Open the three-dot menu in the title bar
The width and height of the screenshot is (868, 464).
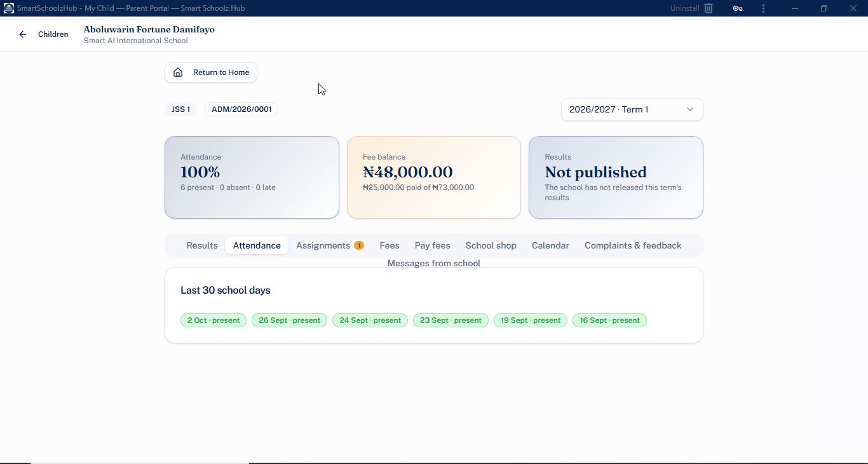(763, 8)
